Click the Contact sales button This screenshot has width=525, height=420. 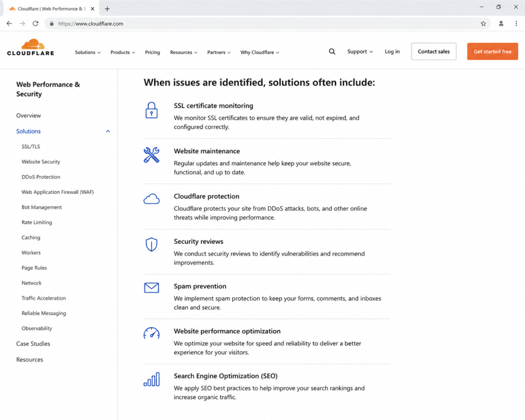(x=434, y=51)
